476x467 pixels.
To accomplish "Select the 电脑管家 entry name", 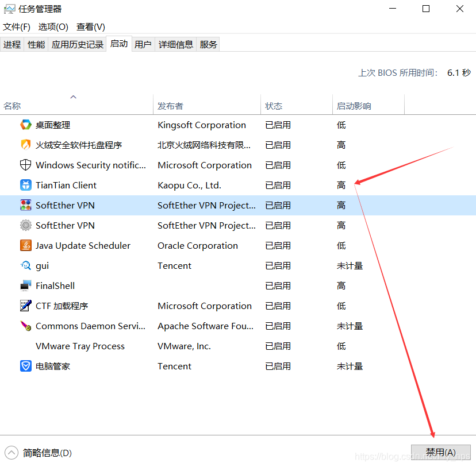I will [x=53, y=366].
